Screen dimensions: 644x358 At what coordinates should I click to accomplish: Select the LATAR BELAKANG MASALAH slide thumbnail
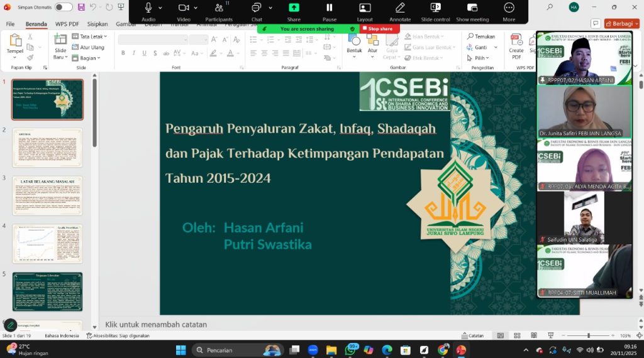pyautogui.click(x=47, y=195)
